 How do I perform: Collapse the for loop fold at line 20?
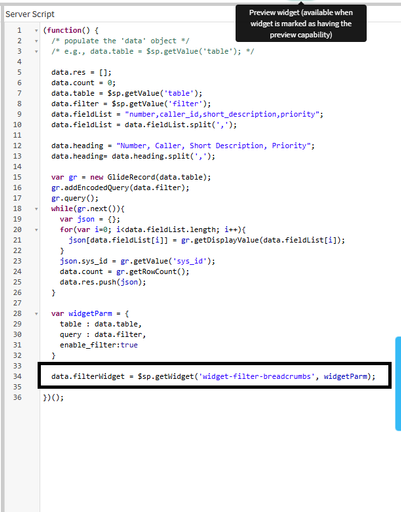[x=36, y=230]
